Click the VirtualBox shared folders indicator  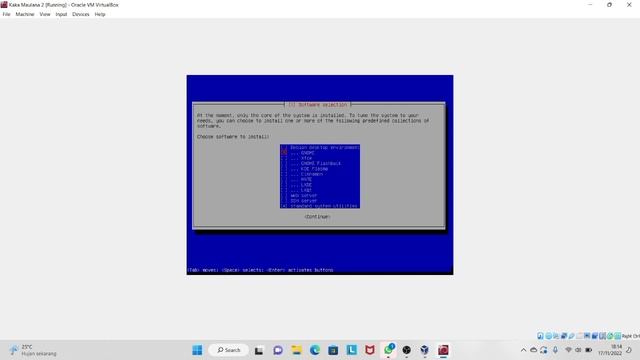(x=579, y=336)
